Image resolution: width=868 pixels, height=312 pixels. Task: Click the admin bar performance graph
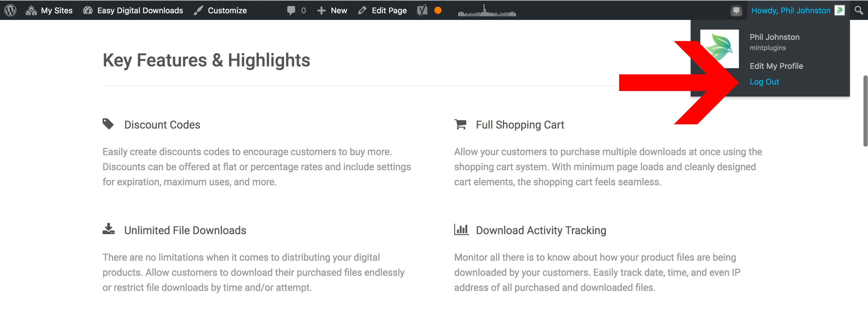pos(486,11)
